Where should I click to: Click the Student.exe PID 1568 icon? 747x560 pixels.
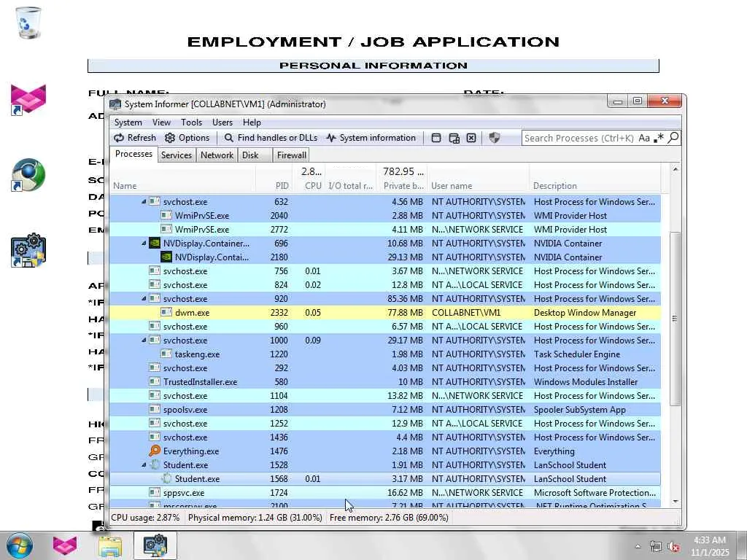coord(166,478)
